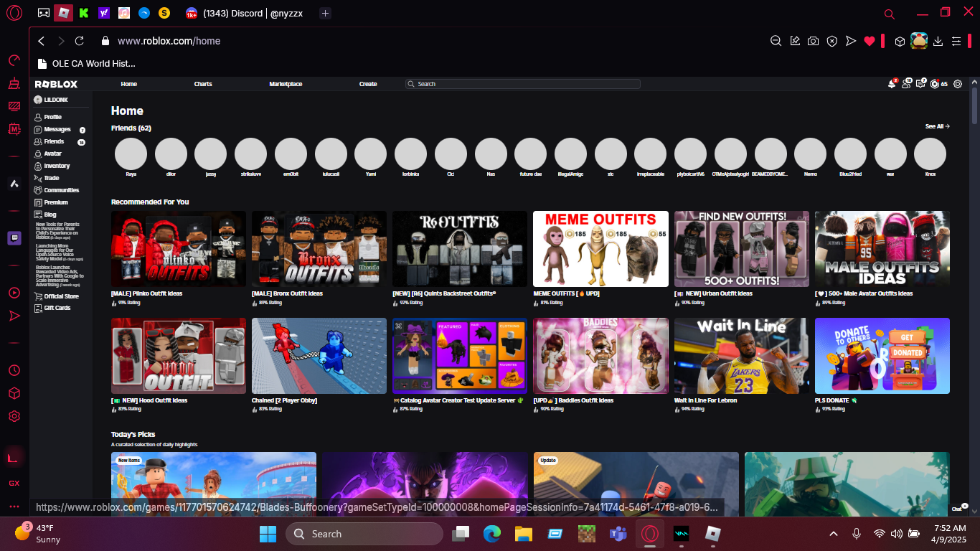This screenshot has height=551, width=980.
Task: Open Opera sidebar settings gear
Action: click(x=14, y=416)
